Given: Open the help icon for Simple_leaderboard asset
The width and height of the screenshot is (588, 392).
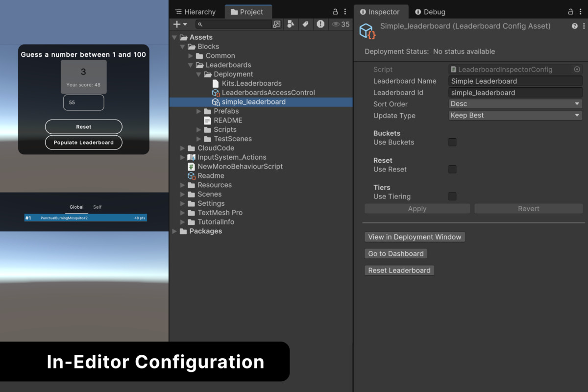Looking at the screenshot, I should 574,26.
